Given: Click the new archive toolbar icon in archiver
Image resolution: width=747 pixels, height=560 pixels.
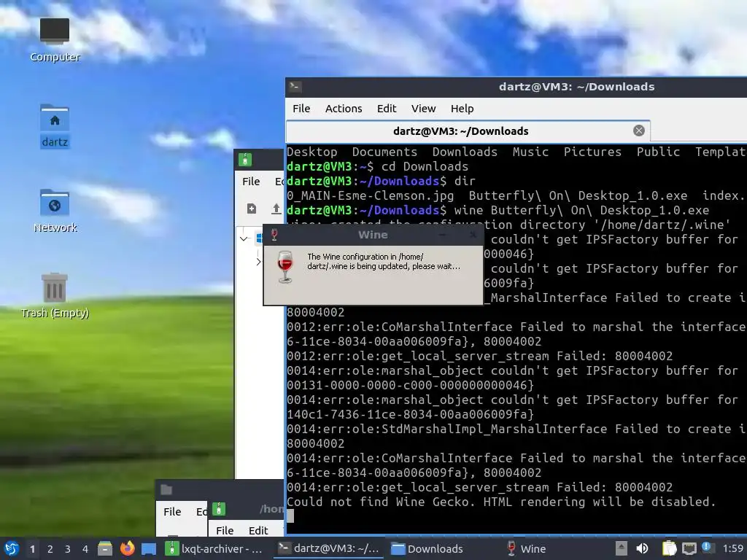Looking at the screenshot, I should [252, 209].
